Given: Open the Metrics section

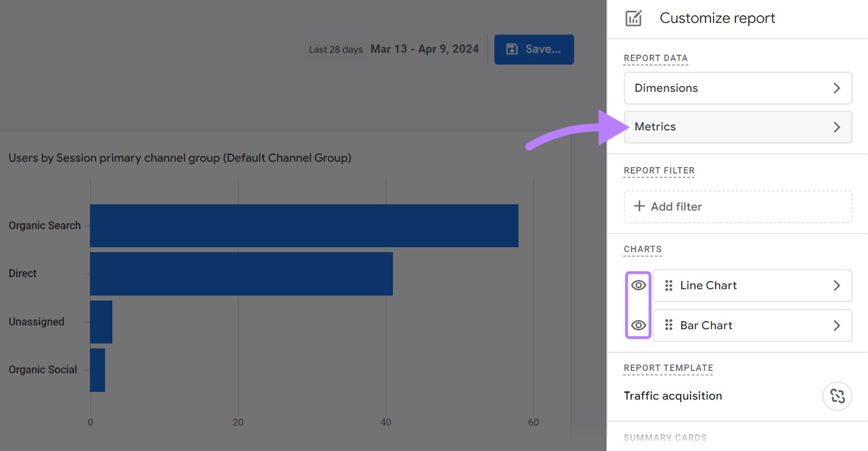Looking at the screenshot, I should coord(655,127).
